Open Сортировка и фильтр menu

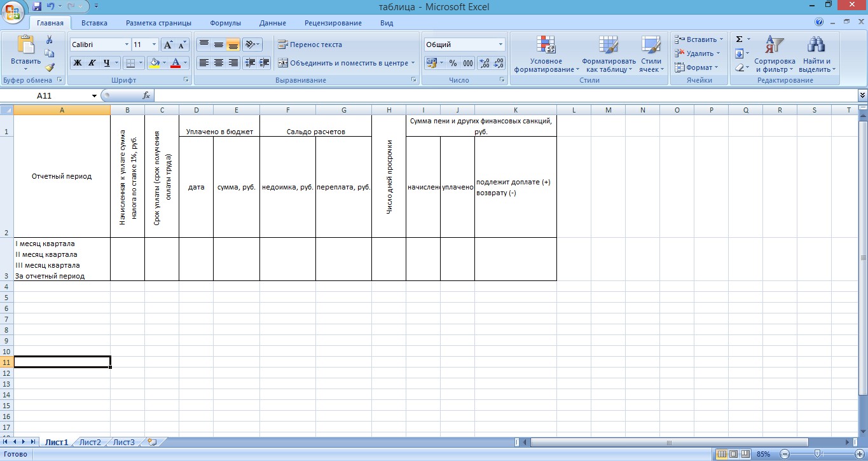pos(775,54)
